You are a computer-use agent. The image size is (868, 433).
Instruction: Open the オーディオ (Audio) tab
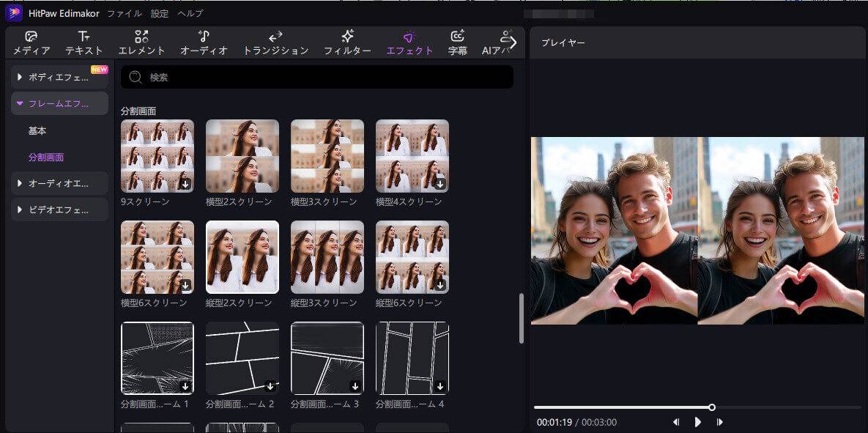tap(204, 43)
